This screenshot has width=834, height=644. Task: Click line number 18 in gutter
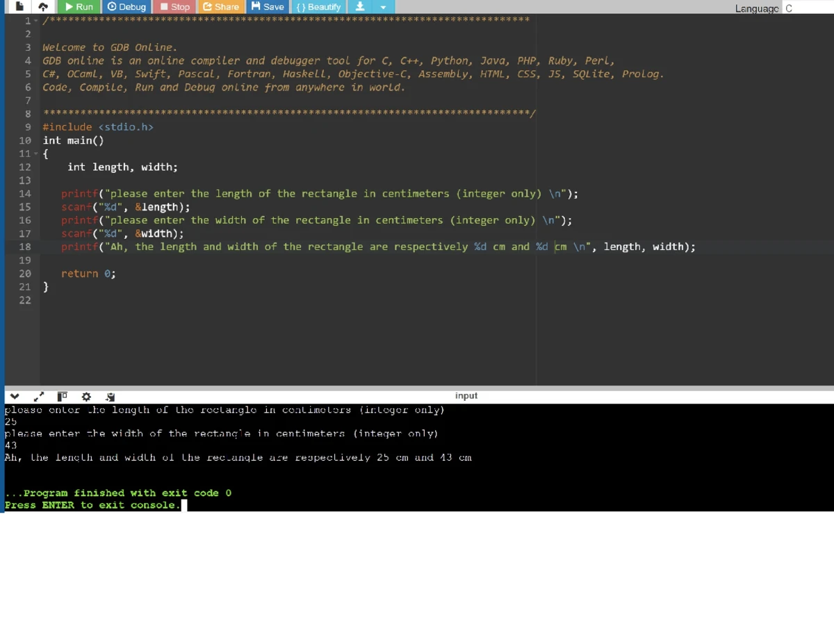(x=24, y=247)
